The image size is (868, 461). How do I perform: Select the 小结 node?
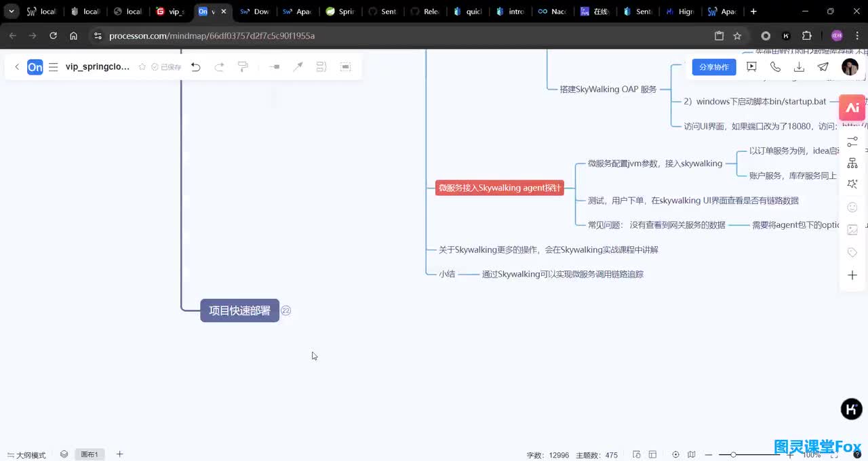(x=446, y=274)
